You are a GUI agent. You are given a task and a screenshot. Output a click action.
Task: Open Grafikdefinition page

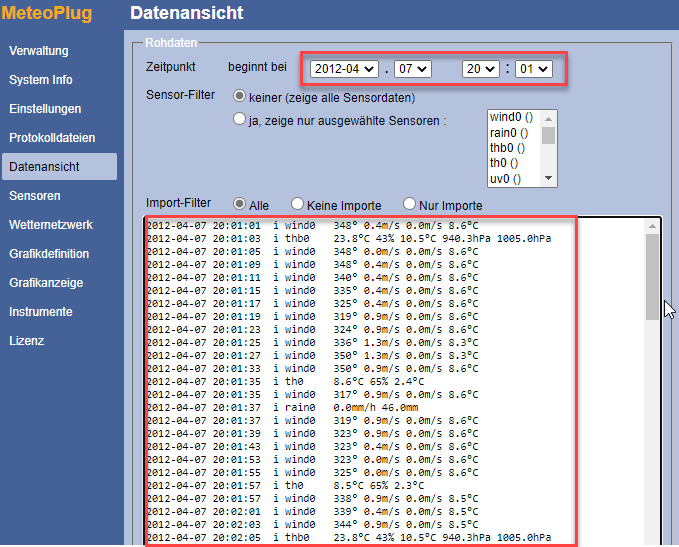coord(49,254)
